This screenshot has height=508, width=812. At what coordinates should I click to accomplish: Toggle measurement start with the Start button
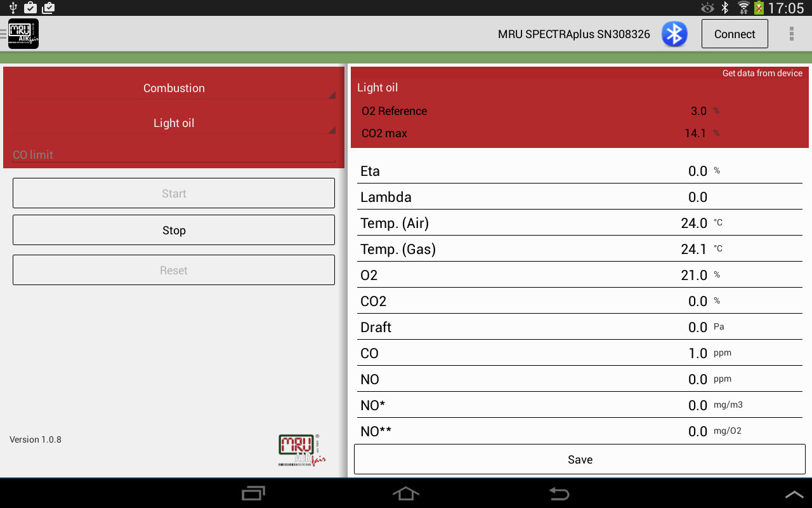tap(173, 193)
